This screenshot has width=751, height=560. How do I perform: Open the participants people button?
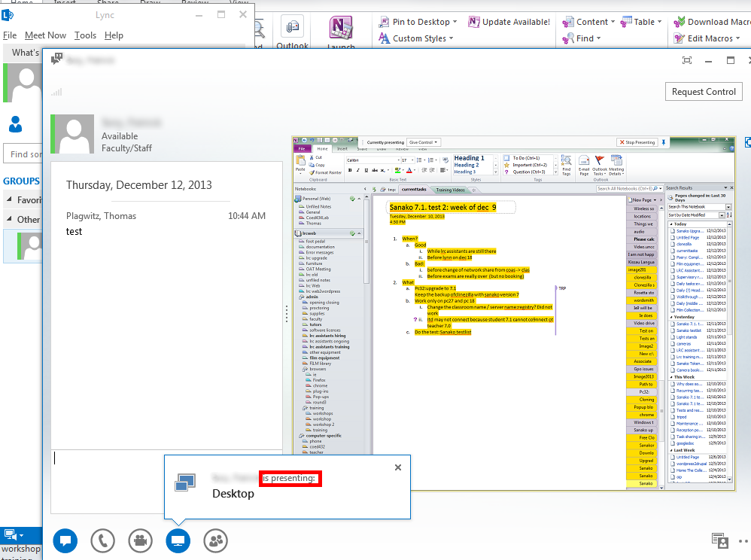[x=215, y=540]
